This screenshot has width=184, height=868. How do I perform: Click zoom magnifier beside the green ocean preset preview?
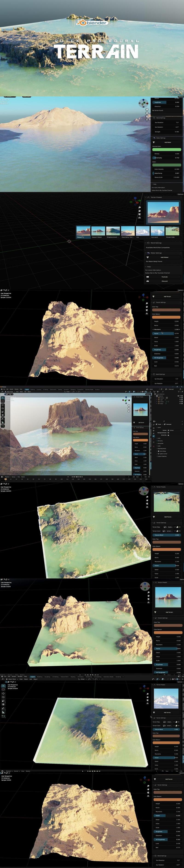[x=147, y=497]
